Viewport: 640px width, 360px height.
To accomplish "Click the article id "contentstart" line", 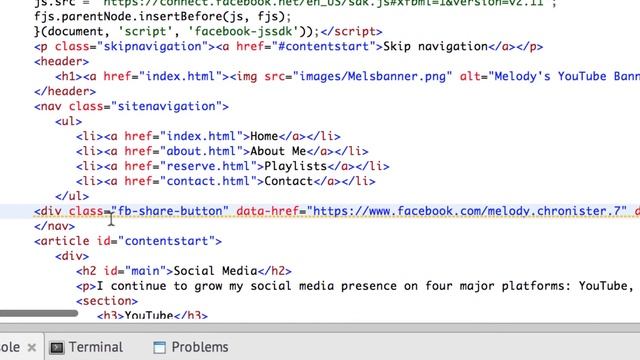I will [128, 241].
